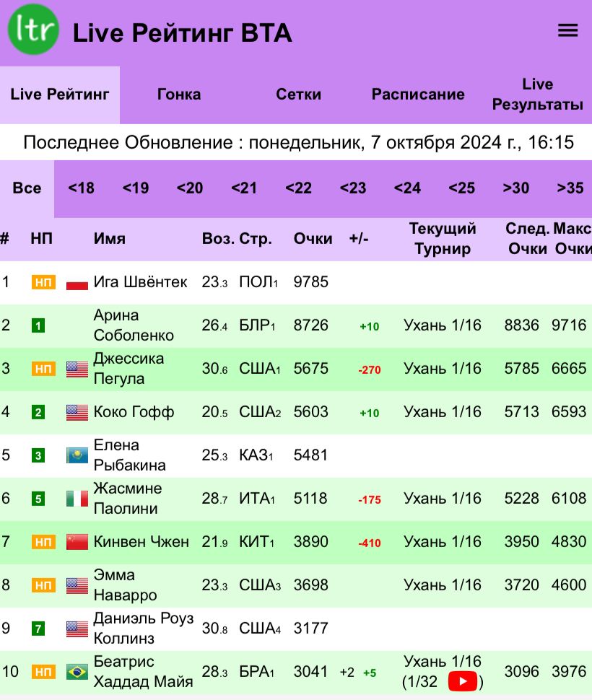
Task: Click the green 1 badge for Соболенко
Action: pyautogui.click(x=38, y=325)
